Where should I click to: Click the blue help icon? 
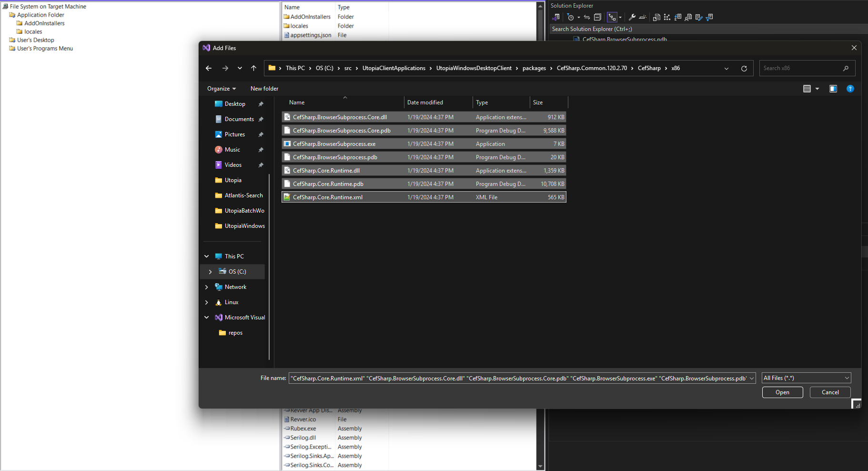[x=850, y=89]
